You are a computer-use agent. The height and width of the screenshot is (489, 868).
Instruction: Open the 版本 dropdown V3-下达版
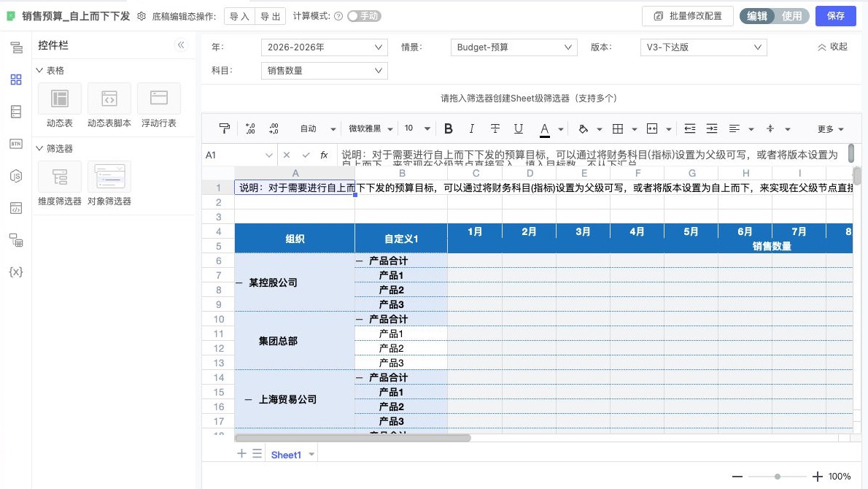click(703, 47)
